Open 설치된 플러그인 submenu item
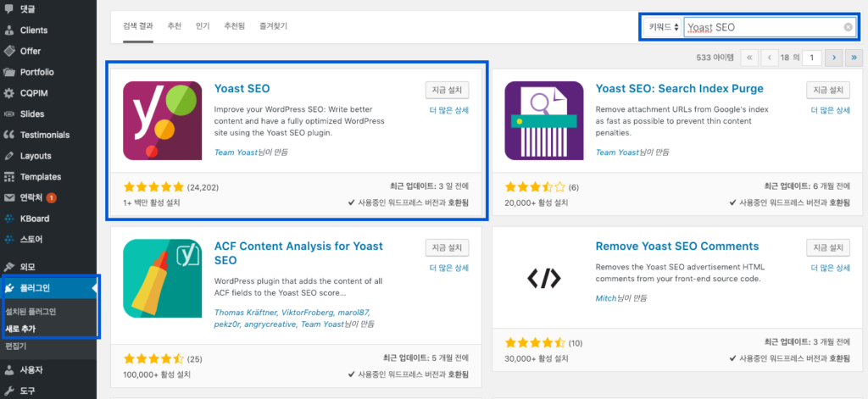This screenshot has width=868, height=399. [31, 312]
